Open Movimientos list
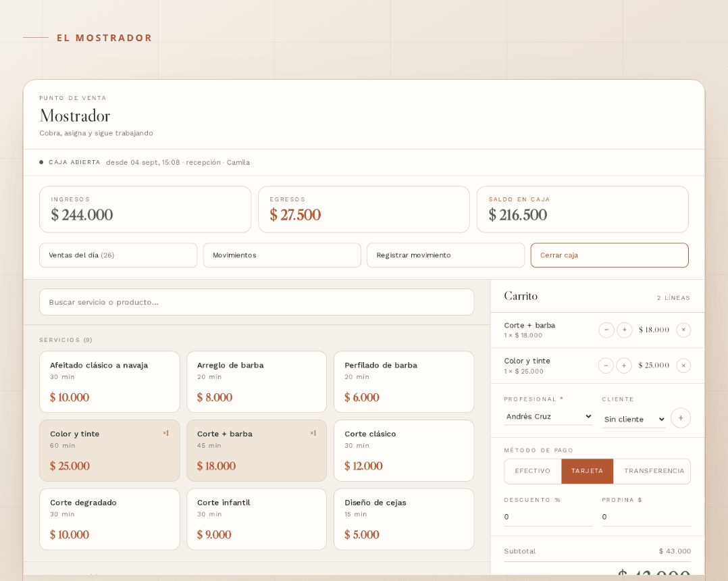 coord(282,255)
